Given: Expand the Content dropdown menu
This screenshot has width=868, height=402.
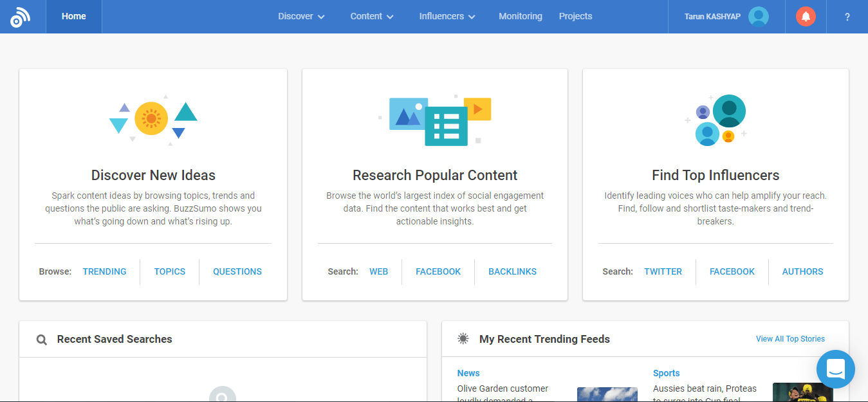Looking at the screenshot, I should pos(372,17).
